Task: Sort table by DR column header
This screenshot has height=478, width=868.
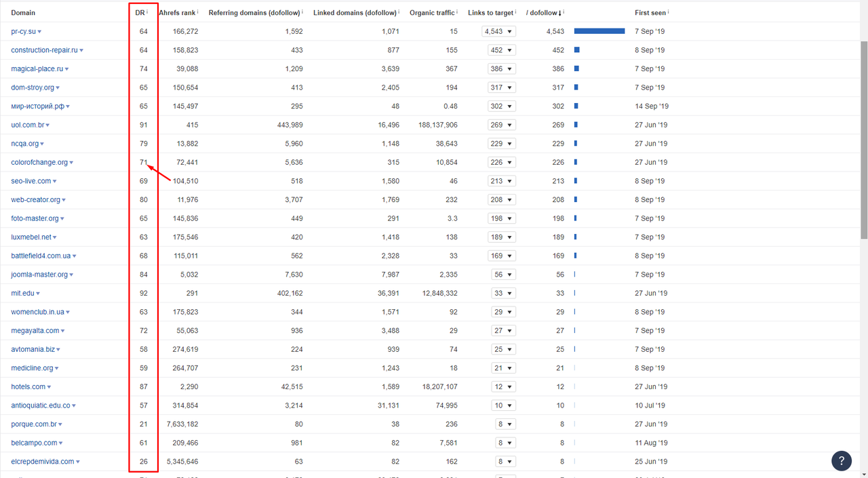Action: tap(139, 13)
